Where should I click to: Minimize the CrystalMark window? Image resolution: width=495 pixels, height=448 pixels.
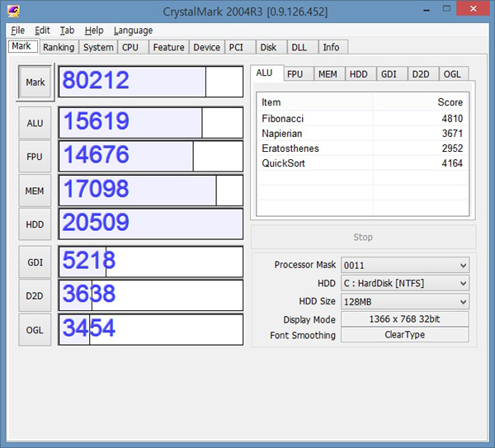[427, 9]
